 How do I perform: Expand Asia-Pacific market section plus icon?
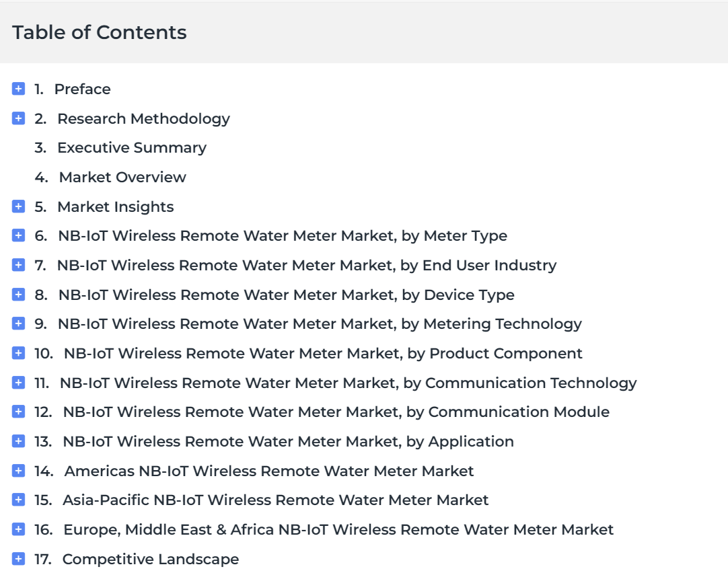[18, 500]
